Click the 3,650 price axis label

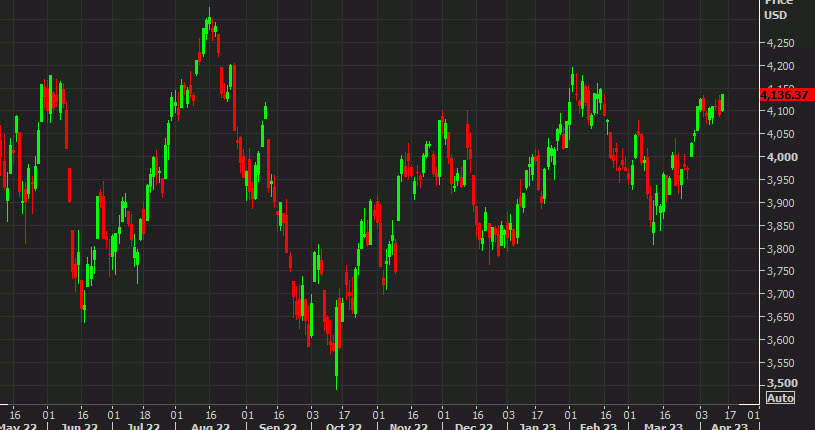click(781, 317)
